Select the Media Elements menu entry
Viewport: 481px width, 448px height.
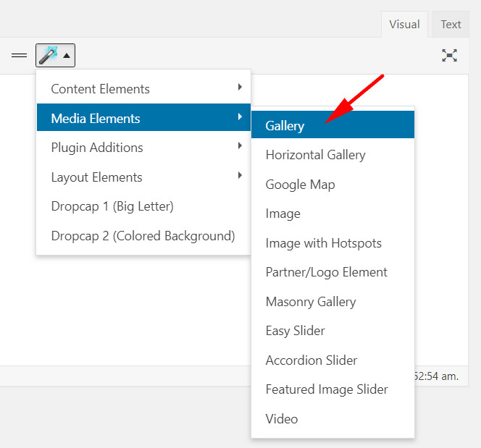(x=143, y=118)
